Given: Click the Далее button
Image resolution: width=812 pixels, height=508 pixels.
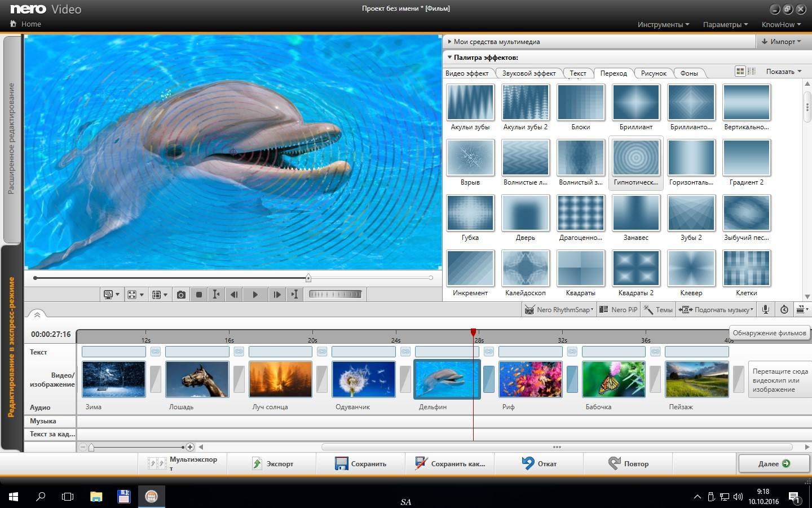Looking at the screenshot, I should click(x=774, y=464).
